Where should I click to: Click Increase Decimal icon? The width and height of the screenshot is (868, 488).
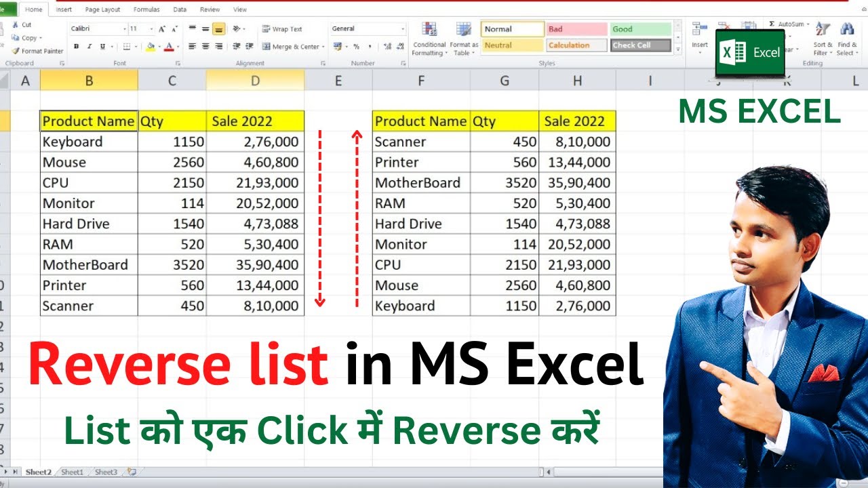[x=387, y=47]
